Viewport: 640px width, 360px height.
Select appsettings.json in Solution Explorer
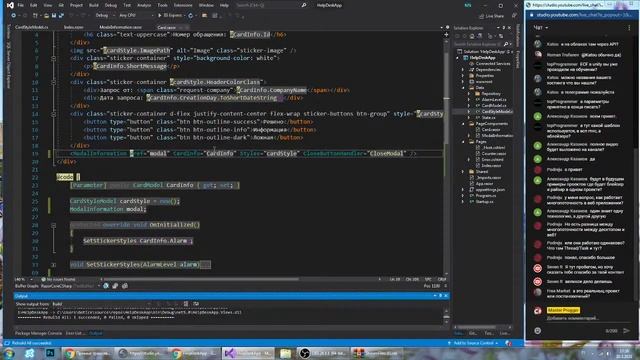pos(490,190)
